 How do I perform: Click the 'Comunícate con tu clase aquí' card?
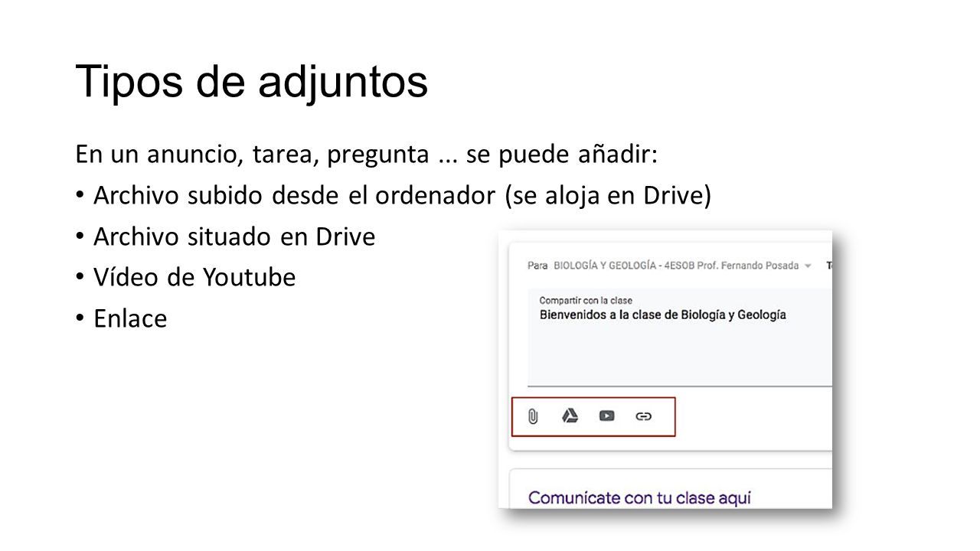click(x=671, y=488)
